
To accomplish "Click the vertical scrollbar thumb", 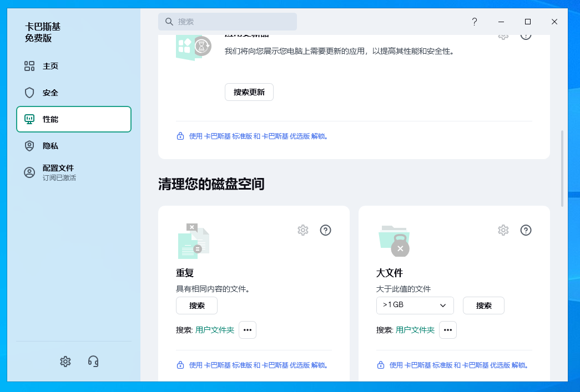I will click(x=562, y=169).
